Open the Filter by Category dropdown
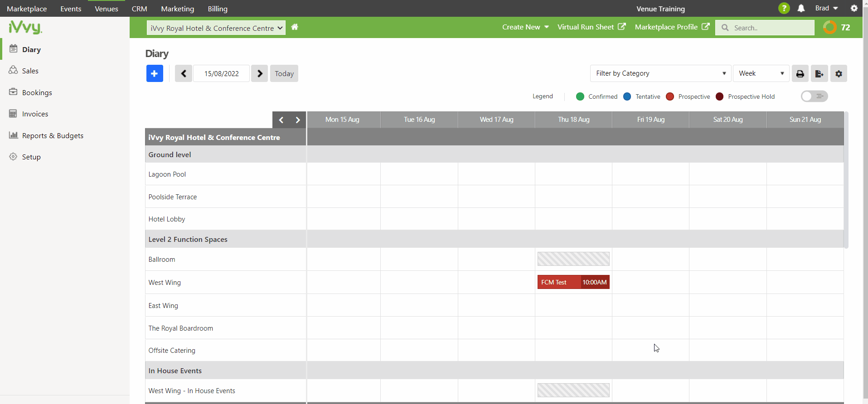Image resolution: width=868 pixels, height=404 pixels. (x=660, y=73)
